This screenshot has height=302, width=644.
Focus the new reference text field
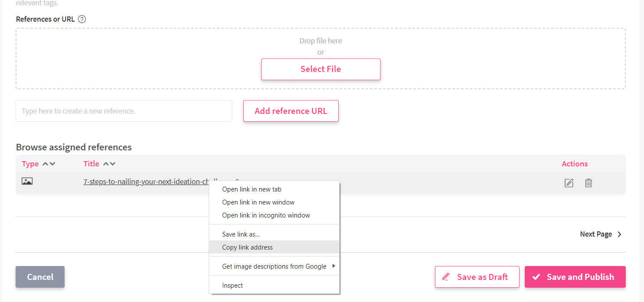[124, 111]
